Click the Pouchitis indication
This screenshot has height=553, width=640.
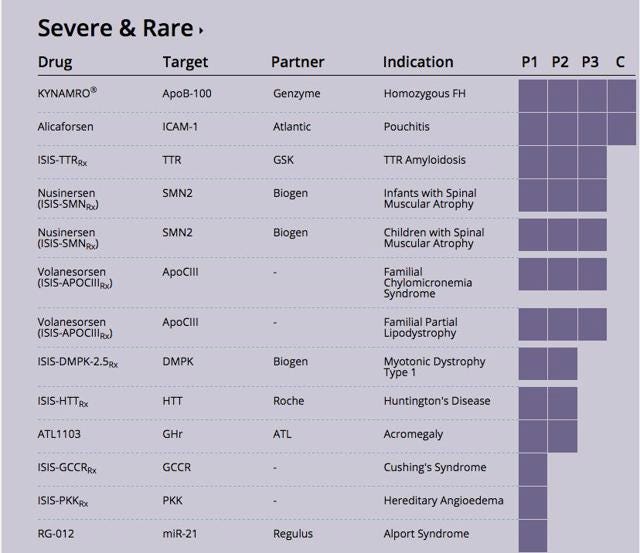pyautogui.click(x=407, y=127)
